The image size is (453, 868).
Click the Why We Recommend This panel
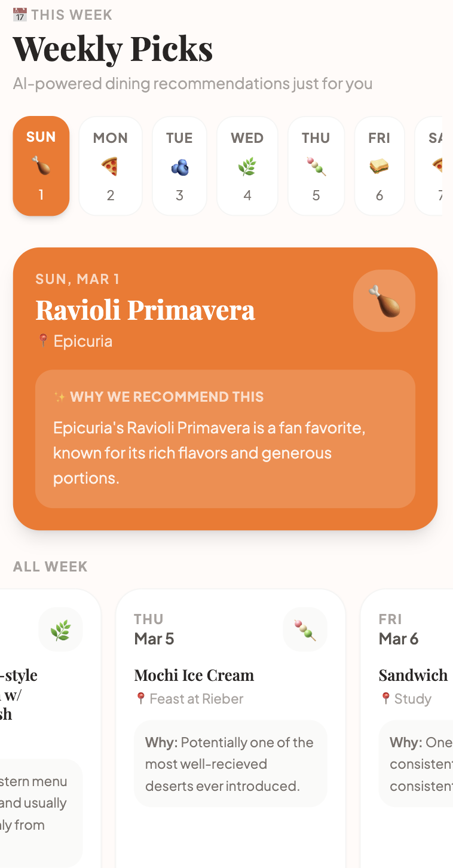click(225, 439)
